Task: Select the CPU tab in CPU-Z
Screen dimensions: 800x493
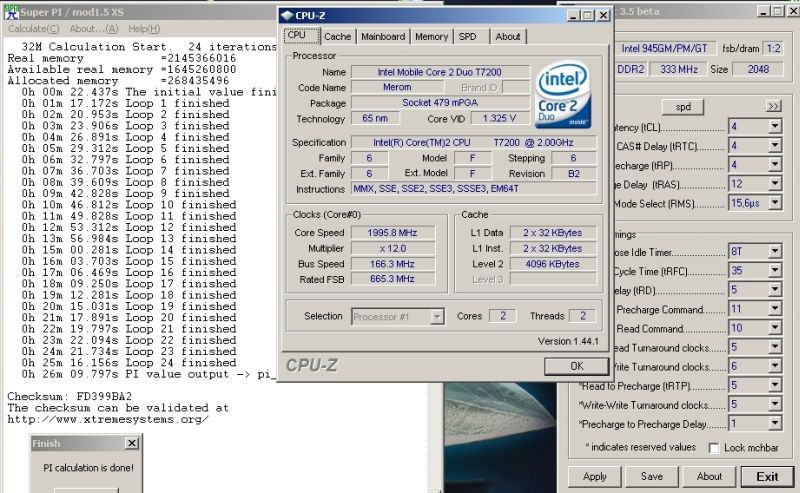Action: [x=302, y=36]
